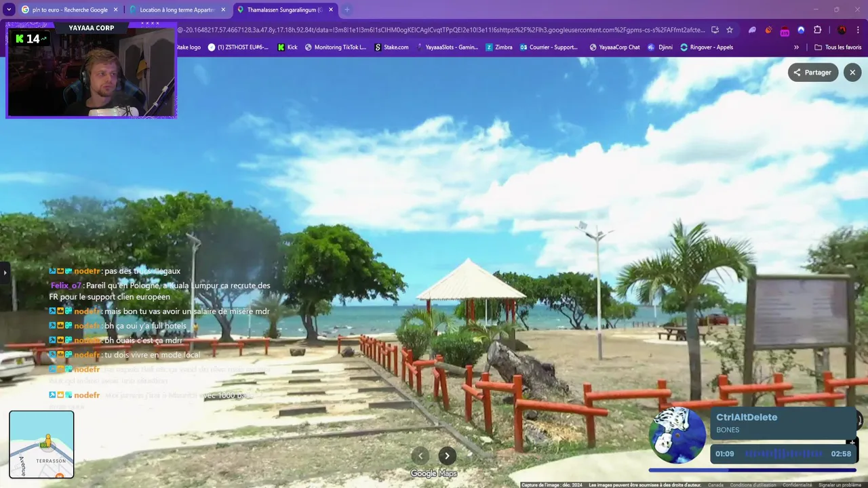Screen dimensions: 868x488
Task: Close the Thamalassen Sungaralingum tab
Action: tap(331, 9)
